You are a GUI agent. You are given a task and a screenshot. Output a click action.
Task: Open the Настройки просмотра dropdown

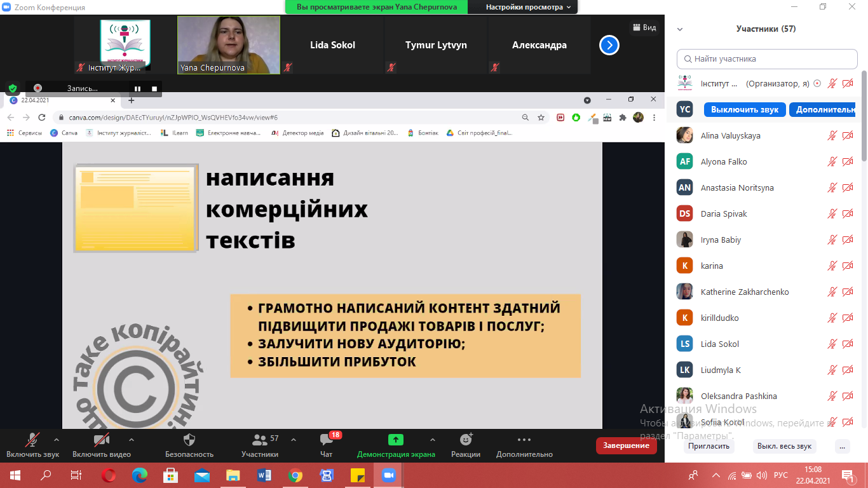tap(528, 7)
